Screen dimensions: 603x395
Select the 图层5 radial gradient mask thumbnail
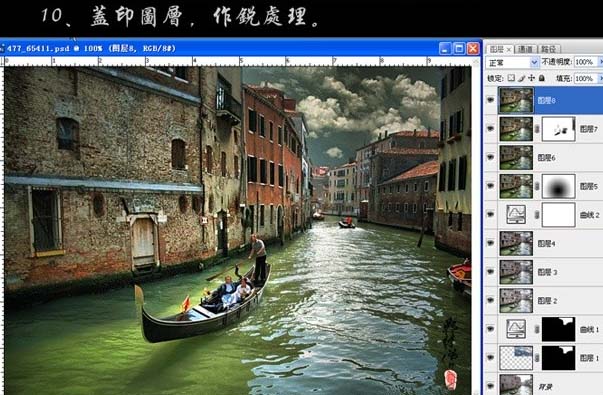(x=558, y=186)
